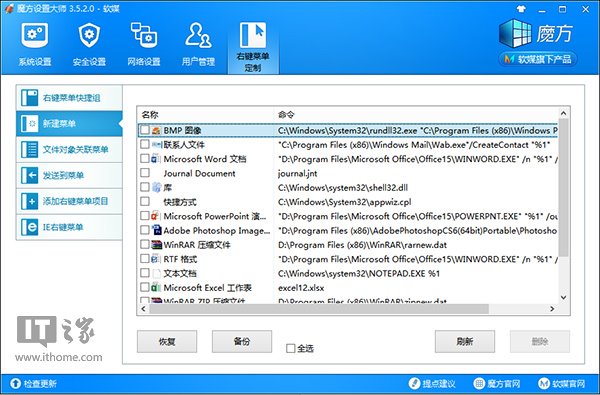This screenshot has width=600, height=395.
Task: Click the list's scroll down arrow
Action: coord(563,297)
